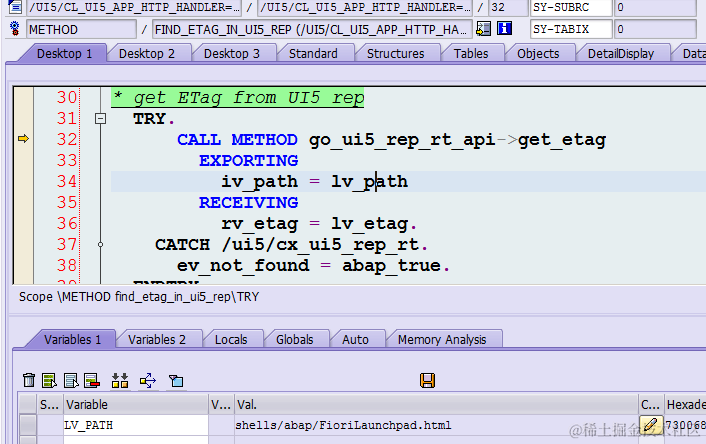Open the Globals tab

point(294,339)
